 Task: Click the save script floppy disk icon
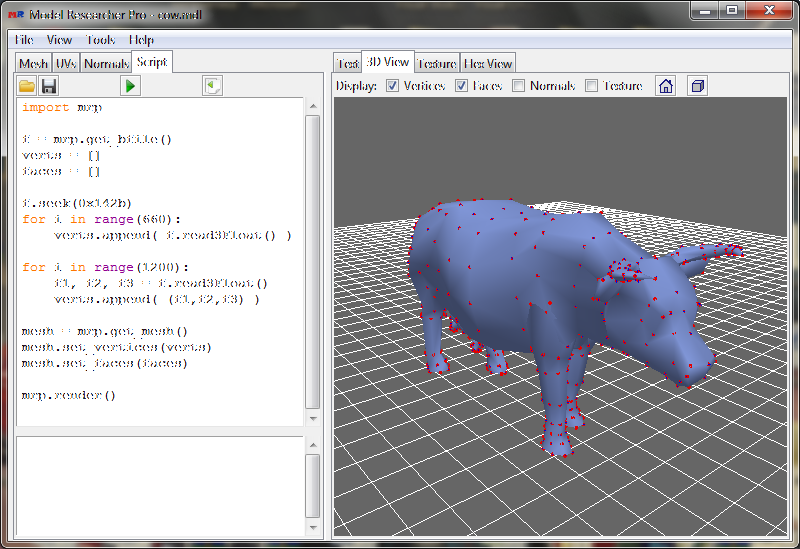tap(48, 86)
